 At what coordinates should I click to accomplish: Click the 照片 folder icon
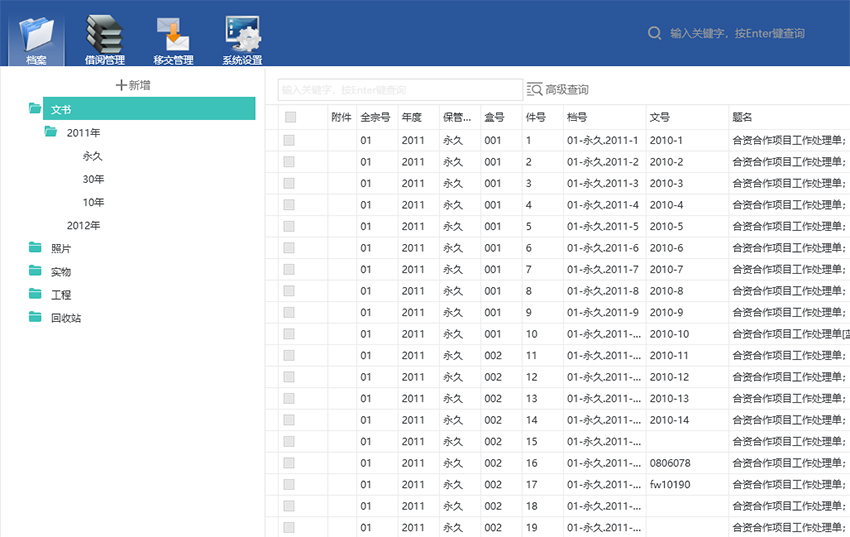pyautogui.click(x=35, y=248)
